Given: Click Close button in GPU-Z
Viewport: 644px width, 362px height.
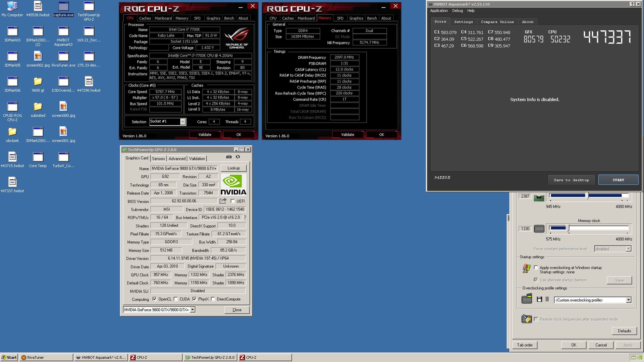Looking at the screenshot, I should [237, 310].
